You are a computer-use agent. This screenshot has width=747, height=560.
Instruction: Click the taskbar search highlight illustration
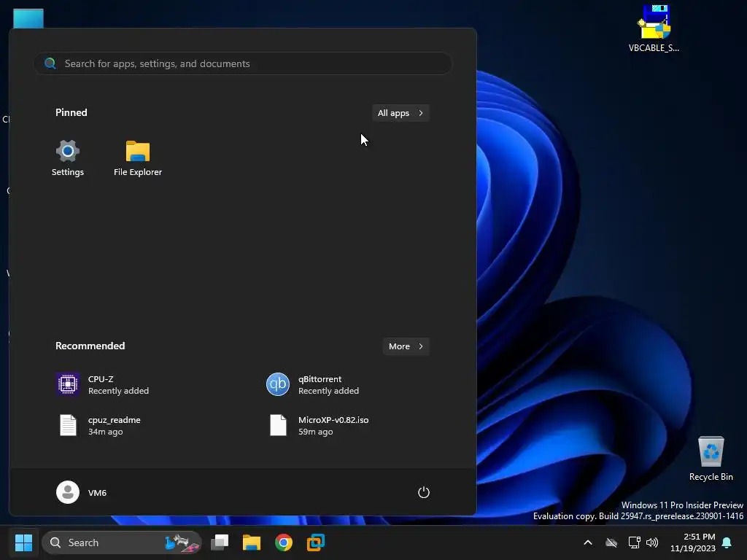pyautogui.click(x=182, y=542)
